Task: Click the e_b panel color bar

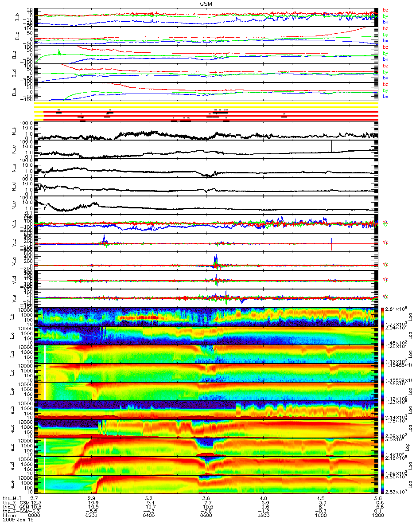Action: [382, 410]
